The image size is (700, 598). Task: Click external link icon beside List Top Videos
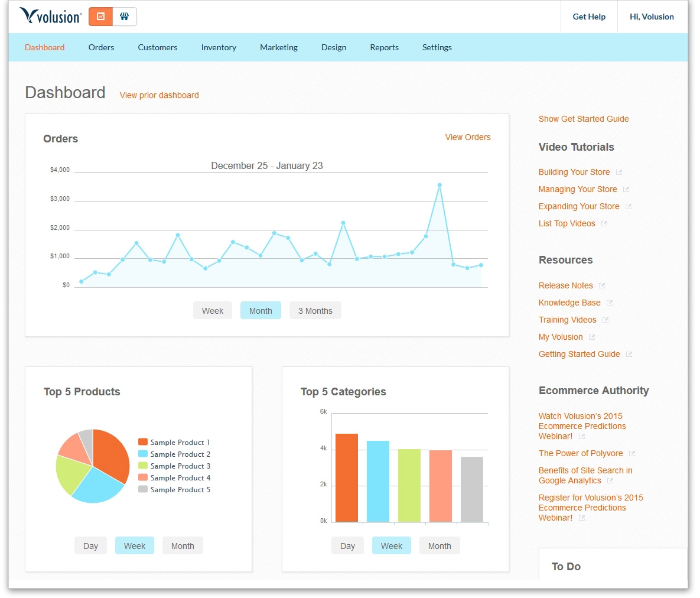tap(604, 224)
